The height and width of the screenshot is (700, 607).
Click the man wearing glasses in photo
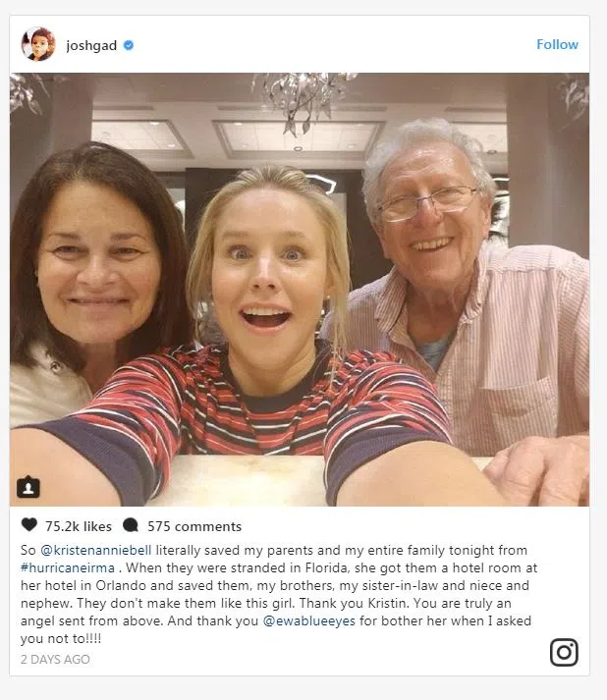(465, 291)
